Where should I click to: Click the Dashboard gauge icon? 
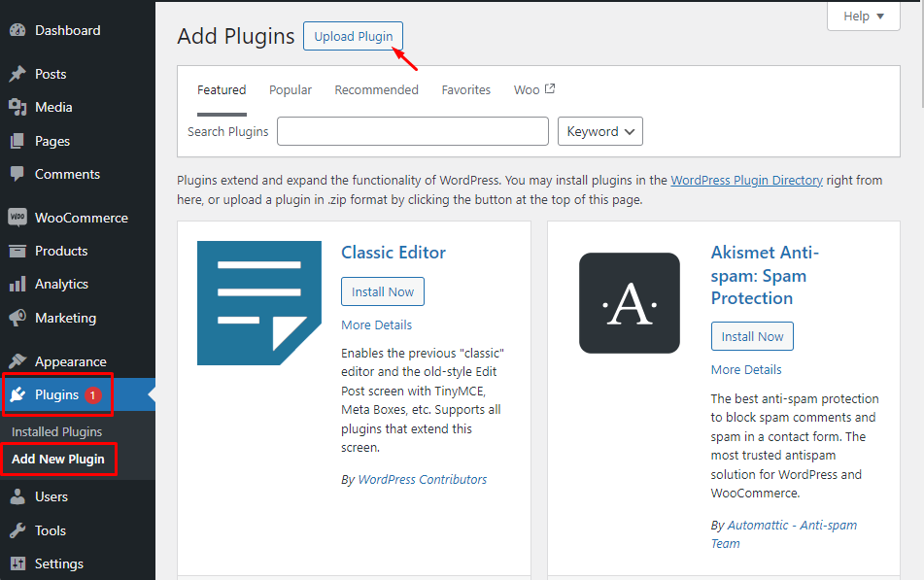click(17, 30)
